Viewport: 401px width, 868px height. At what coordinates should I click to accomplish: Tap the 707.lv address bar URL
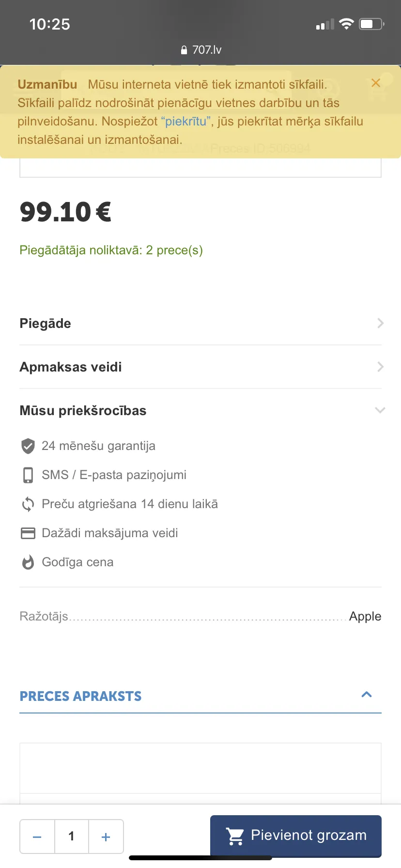[207, 50]
